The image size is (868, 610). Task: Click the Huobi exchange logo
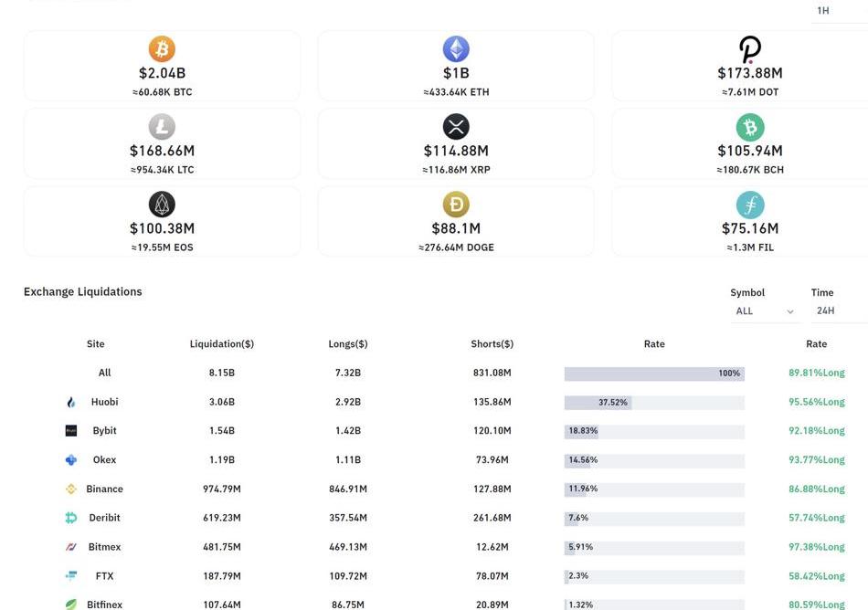coord(71,402)
